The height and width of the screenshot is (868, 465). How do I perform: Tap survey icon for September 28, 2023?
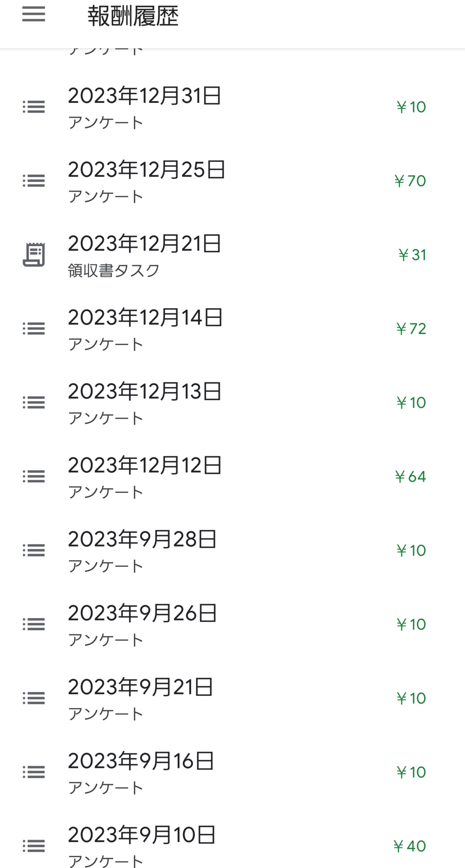(x=34, y=550)
